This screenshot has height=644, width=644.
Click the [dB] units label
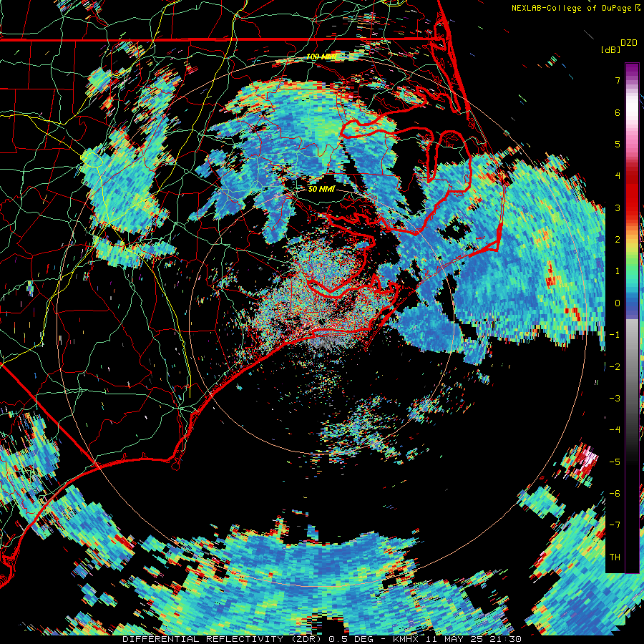[x=611, y=49]
